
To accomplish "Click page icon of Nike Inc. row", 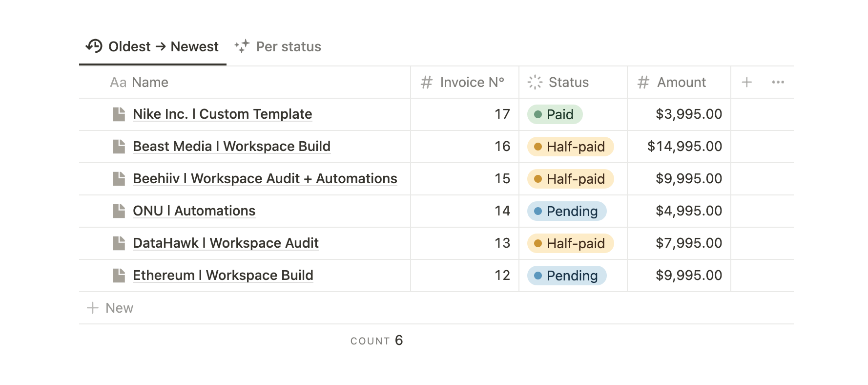I will point(119,114).
